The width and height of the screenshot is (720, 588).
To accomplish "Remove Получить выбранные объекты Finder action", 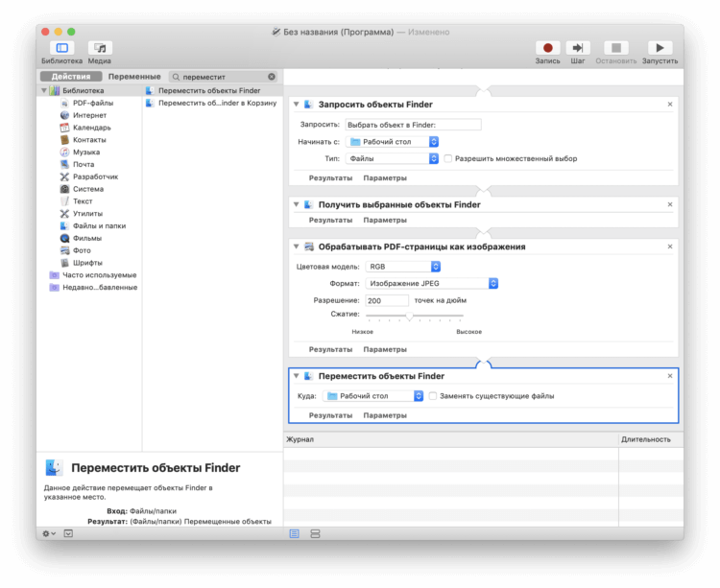I will [670, 204].
